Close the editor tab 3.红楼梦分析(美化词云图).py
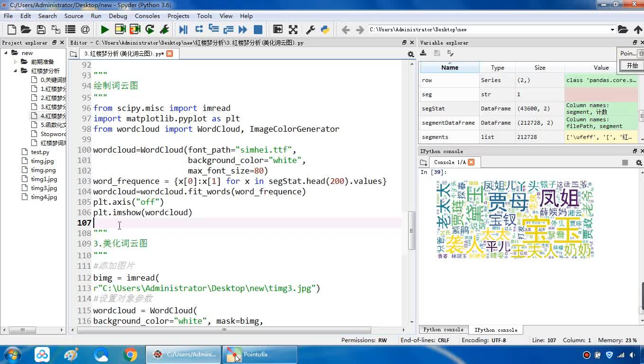The image size is (644, 364). click(x=170, y=54)
